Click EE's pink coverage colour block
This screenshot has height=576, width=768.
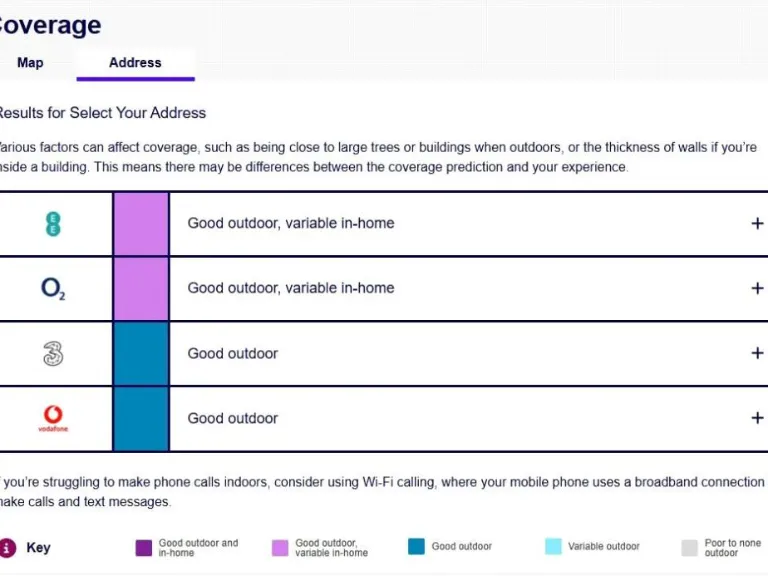[141, 223]
